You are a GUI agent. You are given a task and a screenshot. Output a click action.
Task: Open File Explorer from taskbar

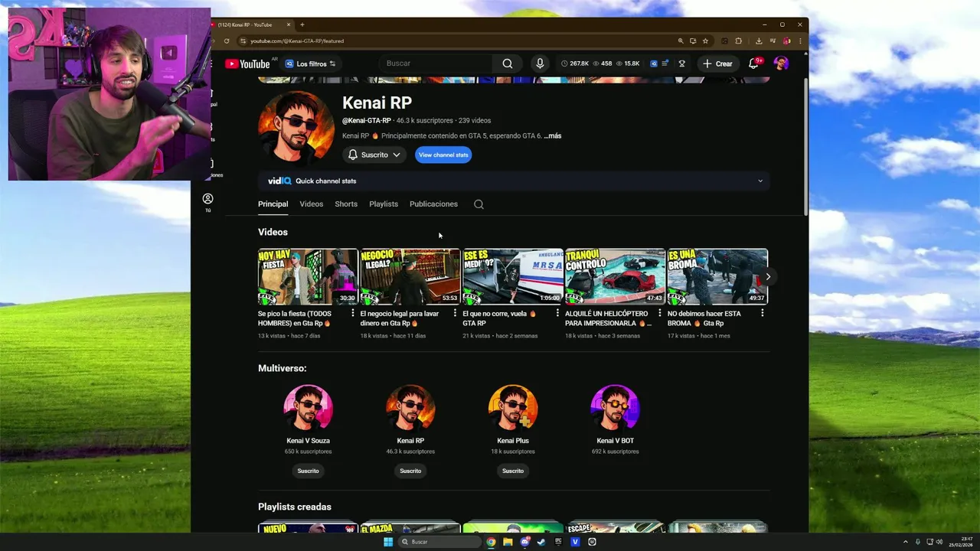508,542
